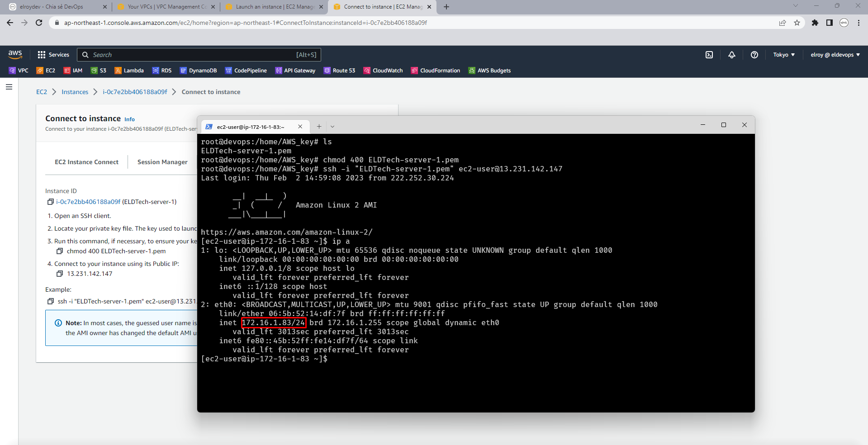Open the AWS help question mark icon
The width and height of the screenshot is (868, 445).
coord(754,55)
